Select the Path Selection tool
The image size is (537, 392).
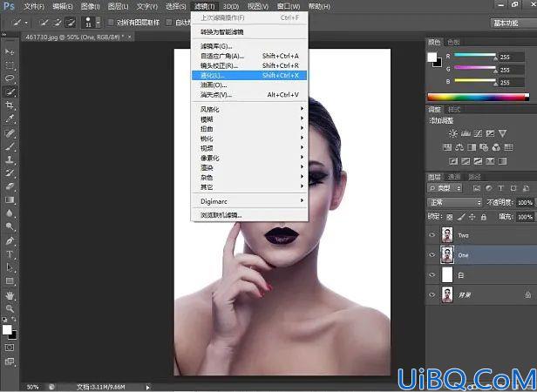[10, 267]
